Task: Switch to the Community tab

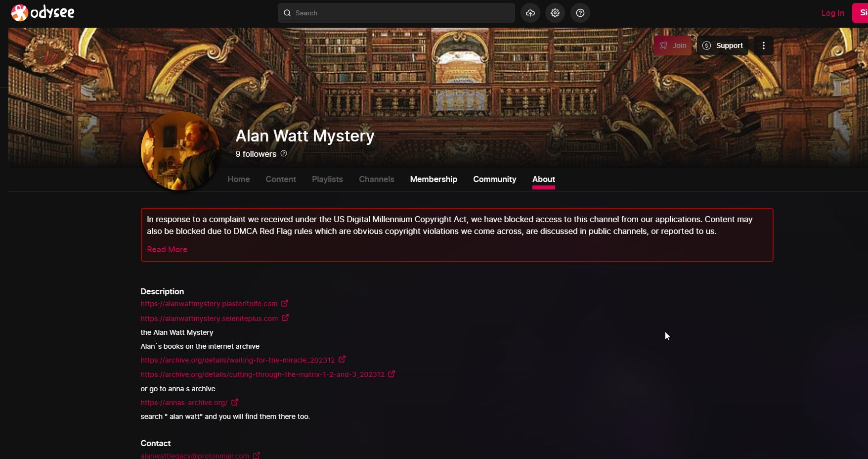Action: [x=495, y=179]
